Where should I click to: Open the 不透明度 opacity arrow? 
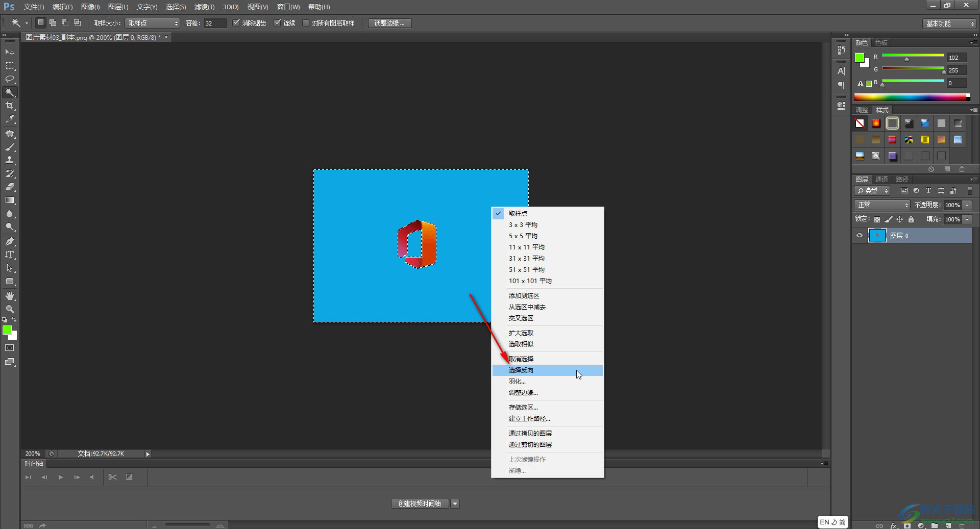click(x=967, y=205)
